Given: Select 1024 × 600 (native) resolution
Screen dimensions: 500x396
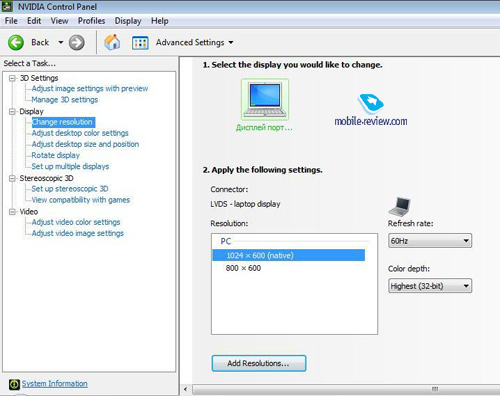Looking at the screenshot, I should click(289, 255).
